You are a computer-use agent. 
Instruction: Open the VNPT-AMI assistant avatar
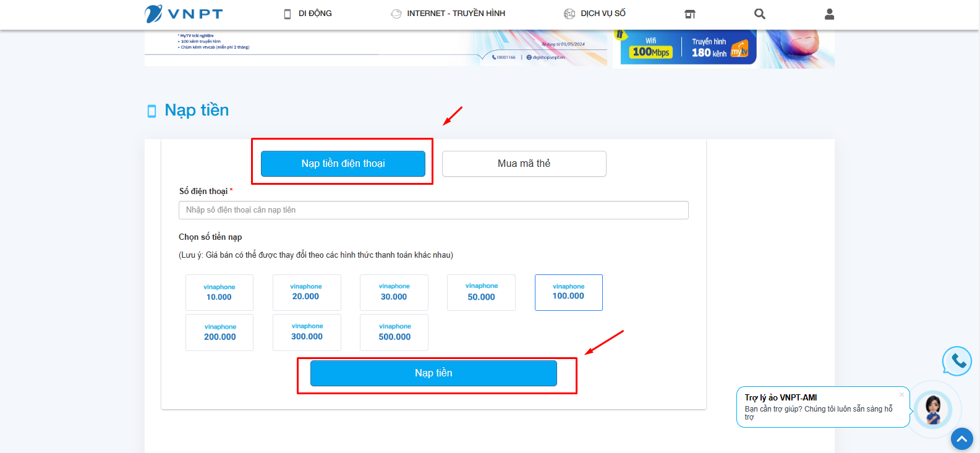coord(933,409)
